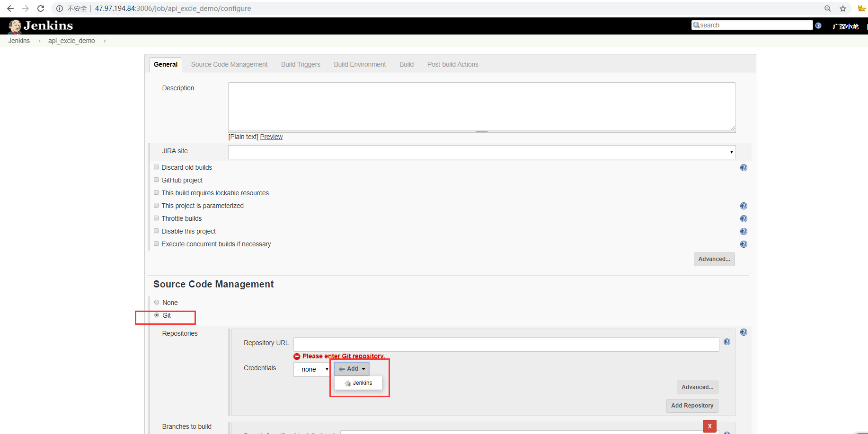Open the JIRA site dropdown
The height and width of the screenshot is (434, 868).
(482, 152)
